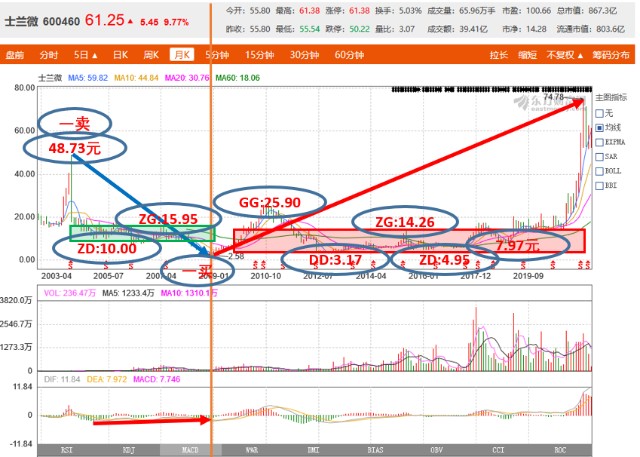The width and height of the screenshot is (640, 457).
Task: Select the MACD indicator tab
Action: (x=190, y=450)
